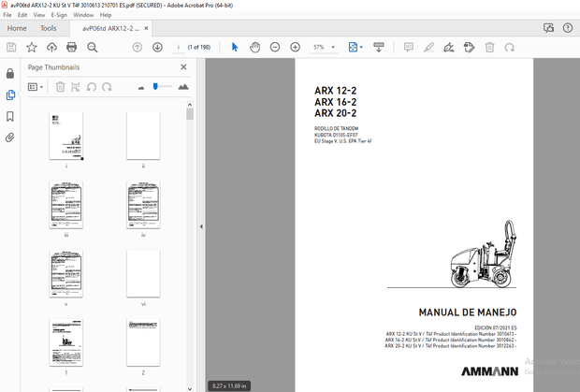Click the security lock sidebar icon
Viewport: 580px width, 392px height.
[10, 74]
